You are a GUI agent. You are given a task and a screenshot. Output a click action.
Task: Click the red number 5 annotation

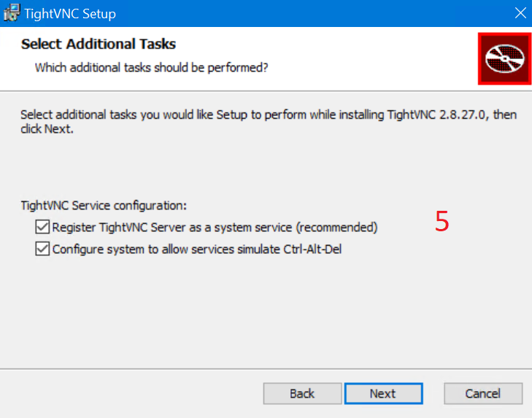click(442, 221)
